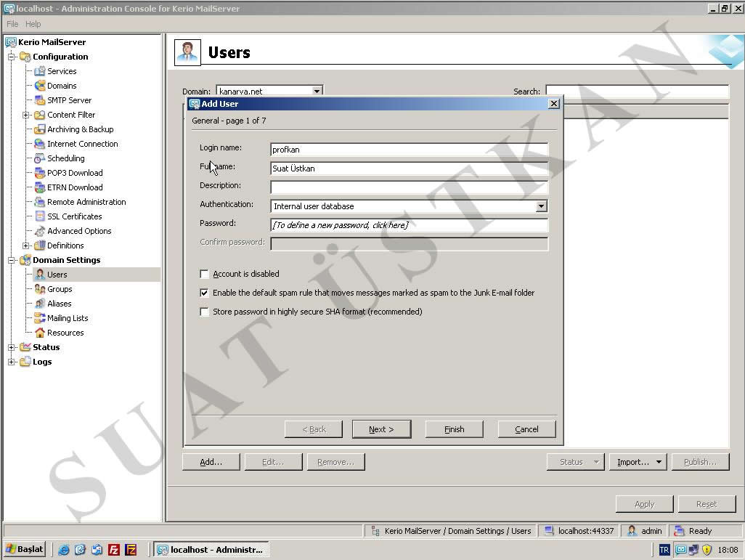Click the Internet Connection icon

40,144
